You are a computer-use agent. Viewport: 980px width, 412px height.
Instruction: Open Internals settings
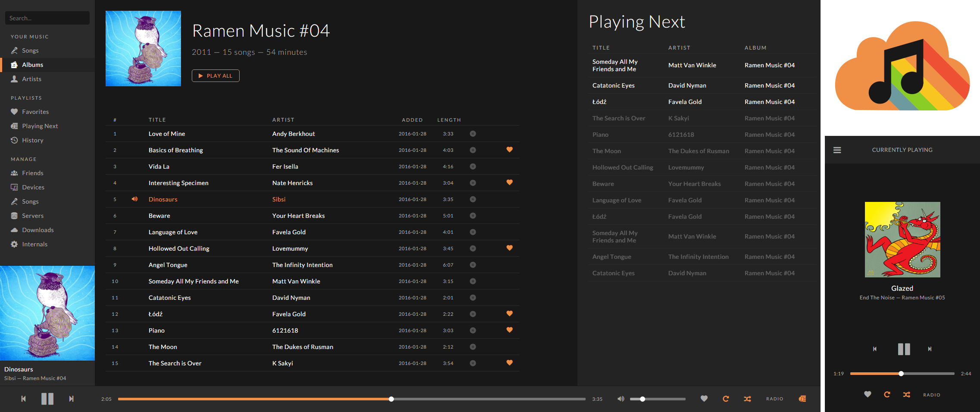point(34,244)
